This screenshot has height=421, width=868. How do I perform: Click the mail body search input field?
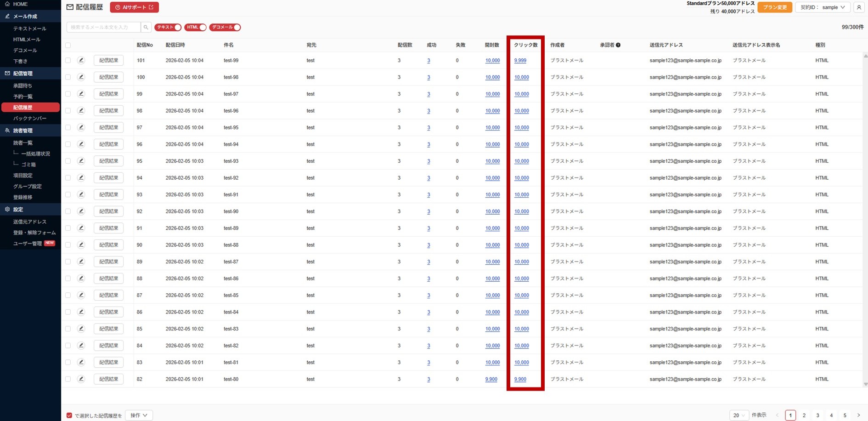tap(104, 28)
